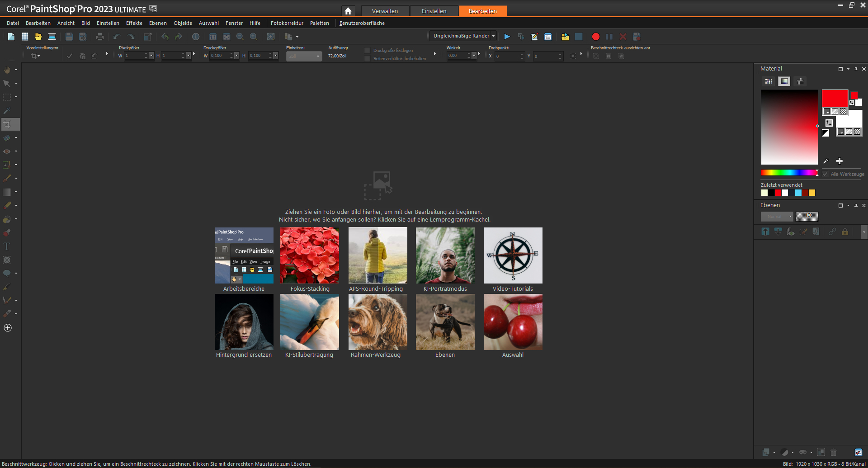This screenshot has height=468, width=868.
Task: Enable the Druckgröße festlegen checkbox
Action: click(368, 51)
